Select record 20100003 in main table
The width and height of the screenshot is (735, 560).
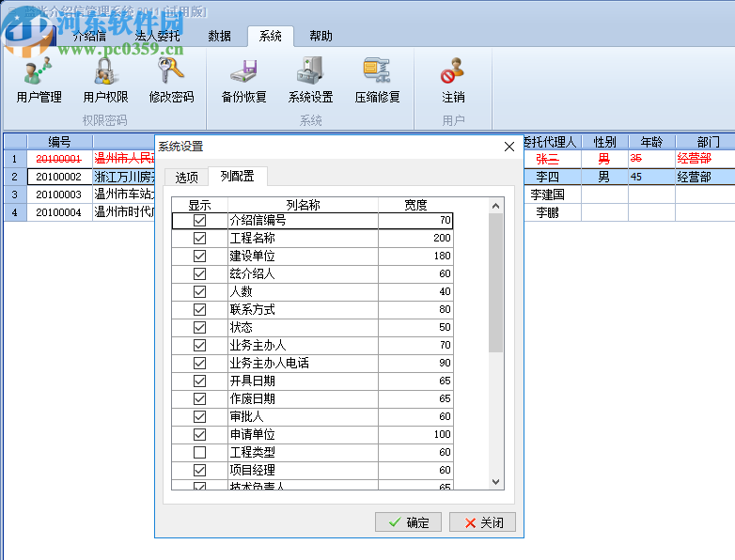(x=58, y=194)
